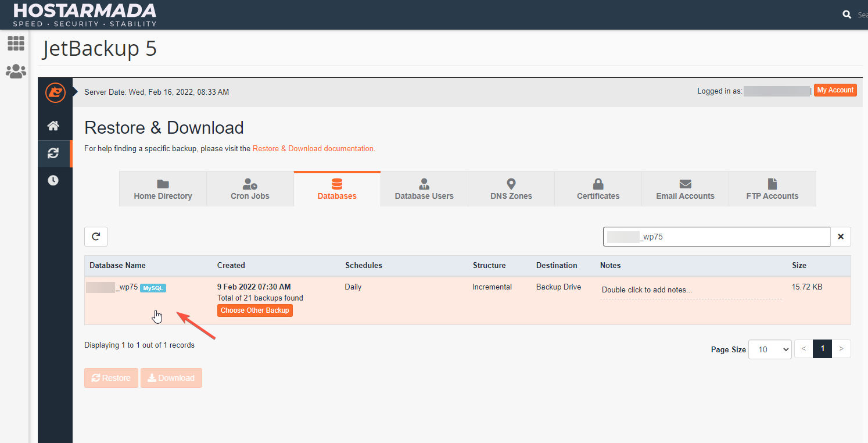Click the Choose Other Backup button

point(254,310)
